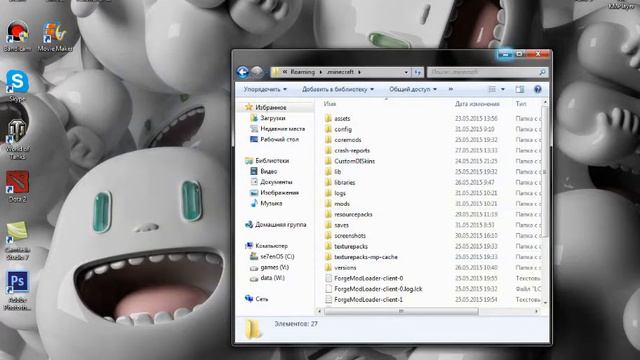Select the coremods folder

348,140
